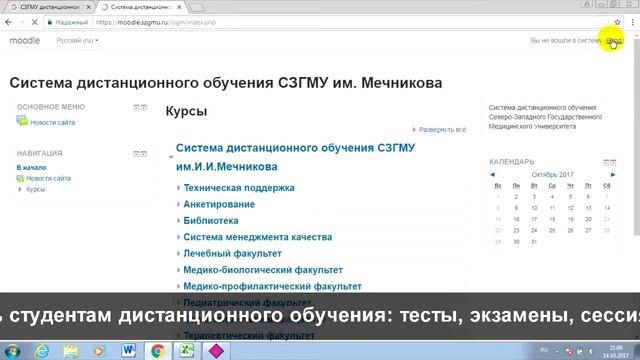This screenshot has width=640, height=360.
Task: Select day 17 in the calendar
Action: click(534, 219)
